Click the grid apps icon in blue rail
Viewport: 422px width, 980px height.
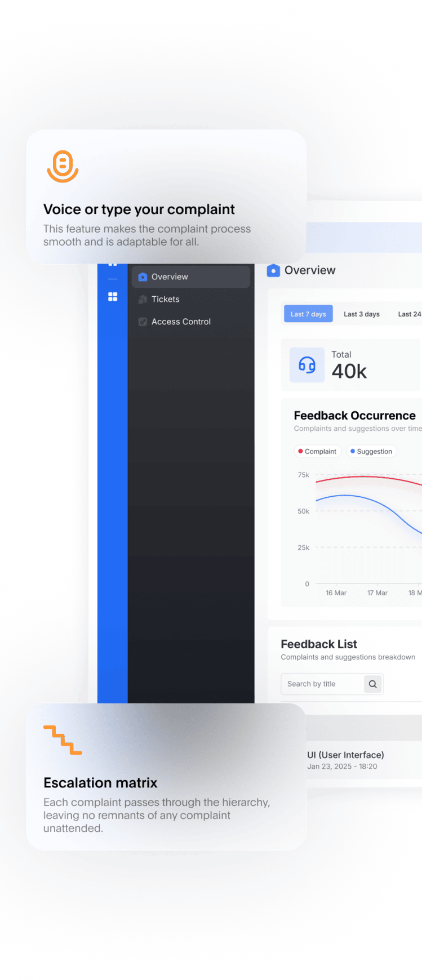click(113, 297)
